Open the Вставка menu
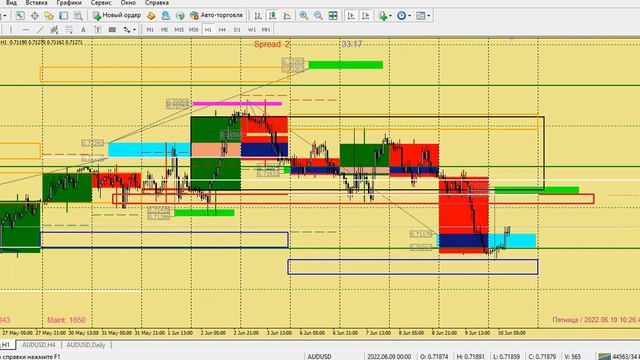This screenshot has height=360, width=640. coord(36,3)
